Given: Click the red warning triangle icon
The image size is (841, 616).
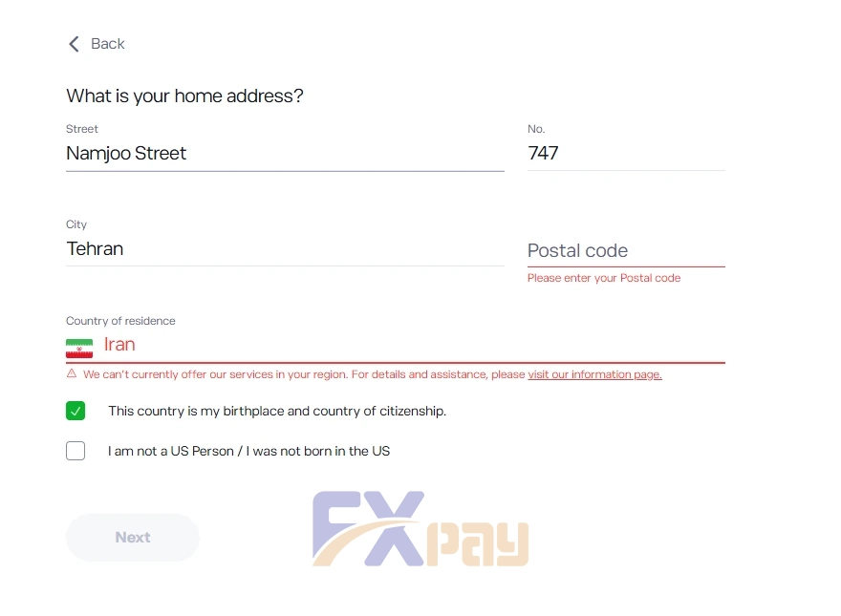Looking at the screenshot, I should click(72, 374).
